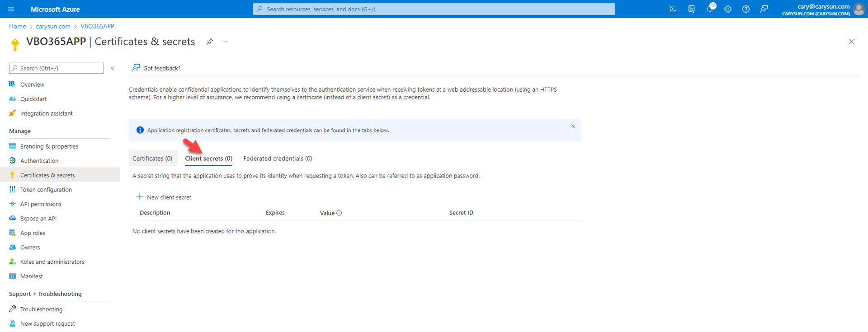This screenshot has height=332, width=868.
Task: Click the Secret ID column header
Action: pos(461,213)
